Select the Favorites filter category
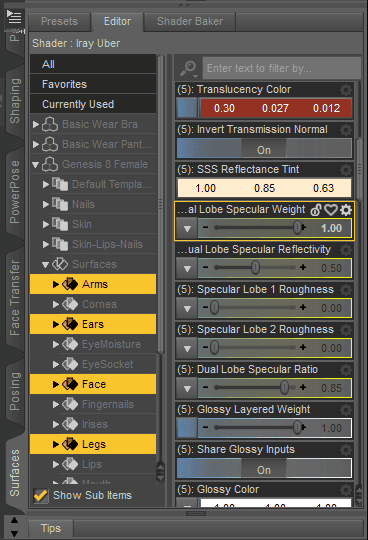Image resolution: width=368 pixels, height=540 pixels. click(93, 84)
